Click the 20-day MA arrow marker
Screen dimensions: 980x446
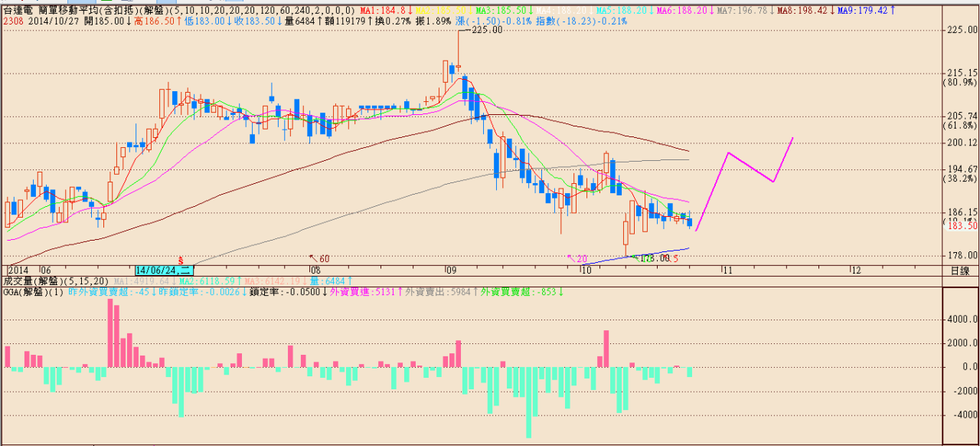point(577,259)
